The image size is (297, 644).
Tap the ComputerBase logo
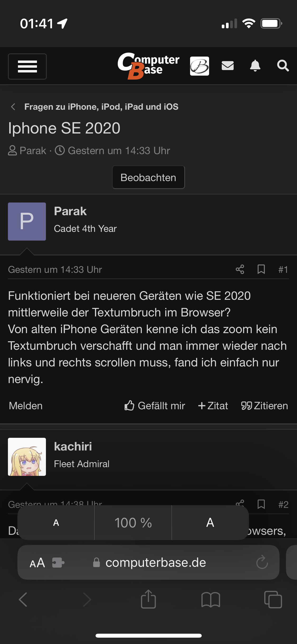[x=149, y=66]
